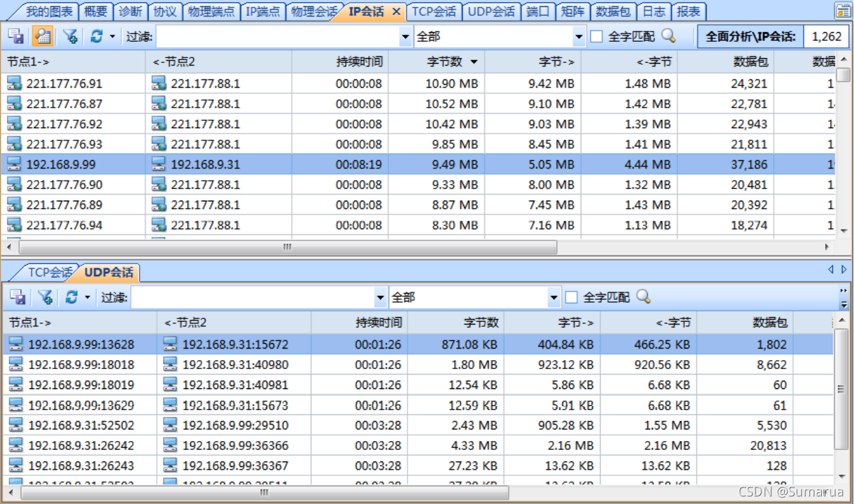Switch to the 协议 tab
854x504 pixels.
tap(165, 12)
